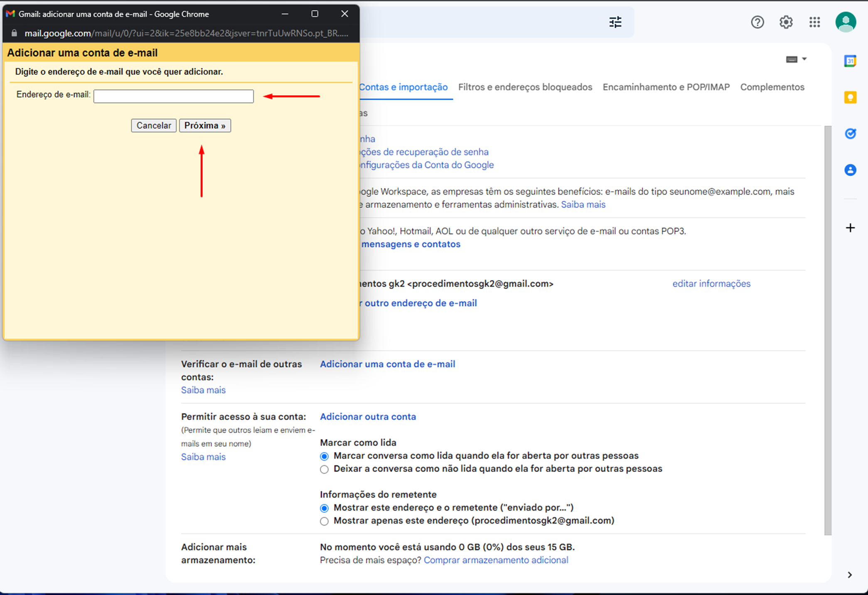Click the popup window URL address bar

tap(186, 33)
